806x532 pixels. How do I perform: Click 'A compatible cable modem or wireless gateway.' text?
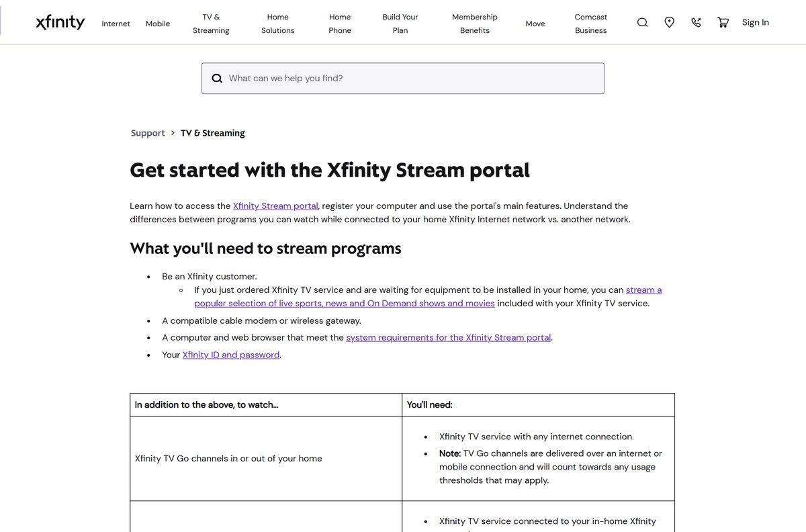click(261, 320)
